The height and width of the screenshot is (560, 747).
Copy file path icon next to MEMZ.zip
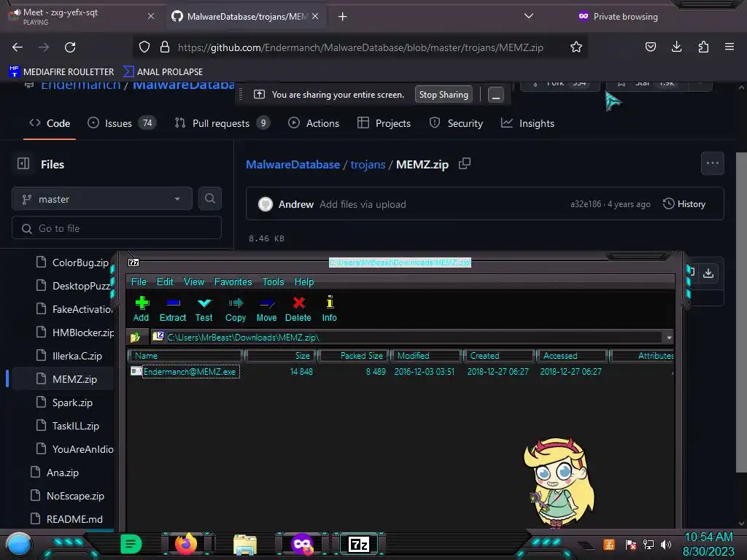coord(465,164)
